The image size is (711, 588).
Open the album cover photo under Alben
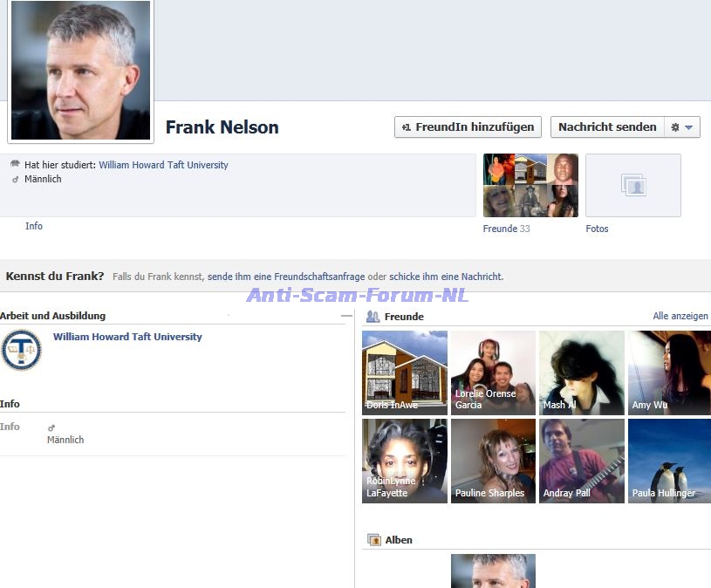point(494,571)
